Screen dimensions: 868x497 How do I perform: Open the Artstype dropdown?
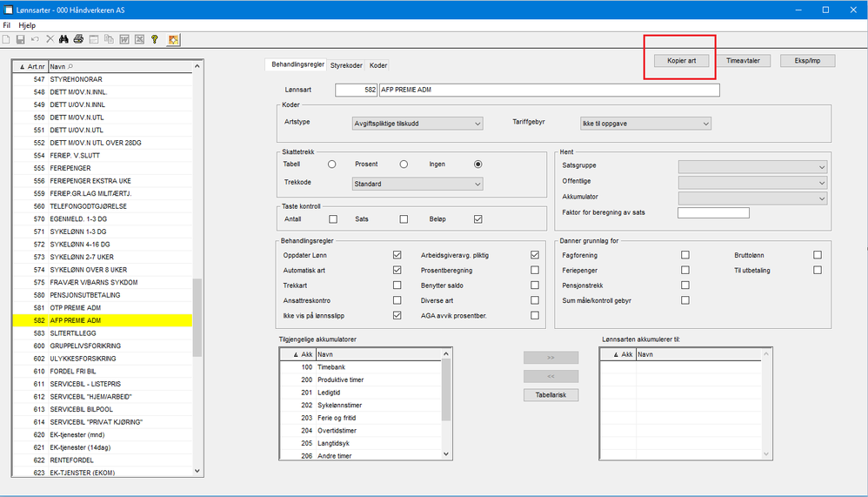pyautogui.click(x=417, y=124)
